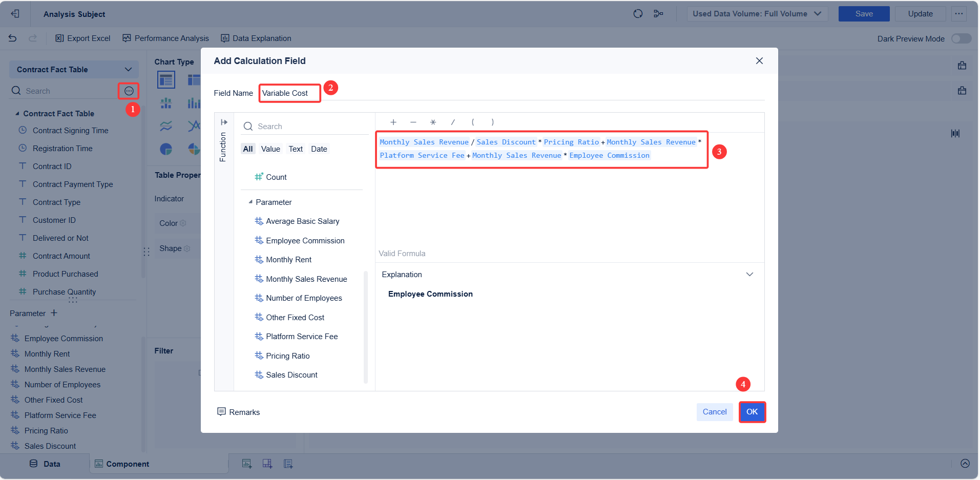Open Remarks in the dialog
Screen dimensions: 980x480
tap(239, 412)
